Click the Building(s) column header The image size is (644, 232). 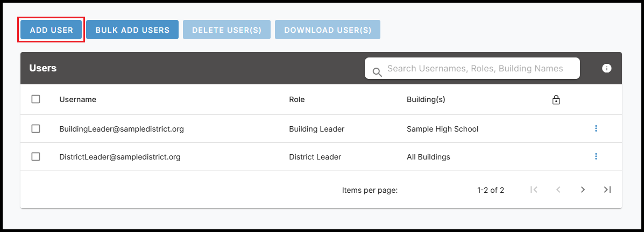[426, 99]
